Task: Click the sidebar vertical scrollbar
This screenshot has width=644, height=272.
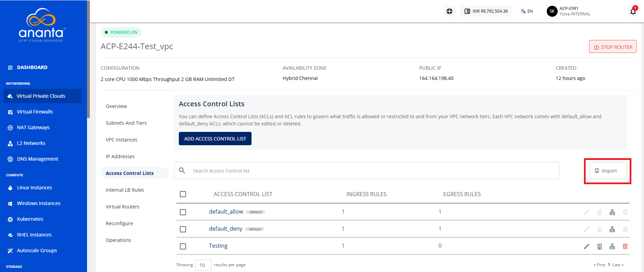Action: coord(88,59)
